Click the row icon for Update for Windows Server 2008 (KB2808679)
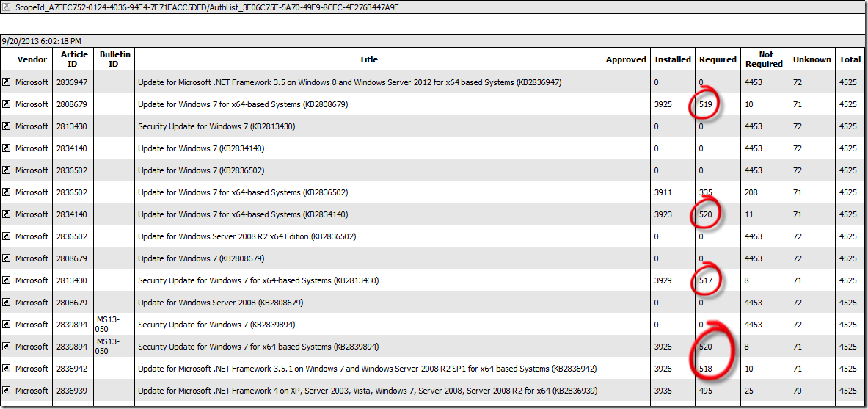This screenshot has width=868, height=409. click(x=7, y=303)
